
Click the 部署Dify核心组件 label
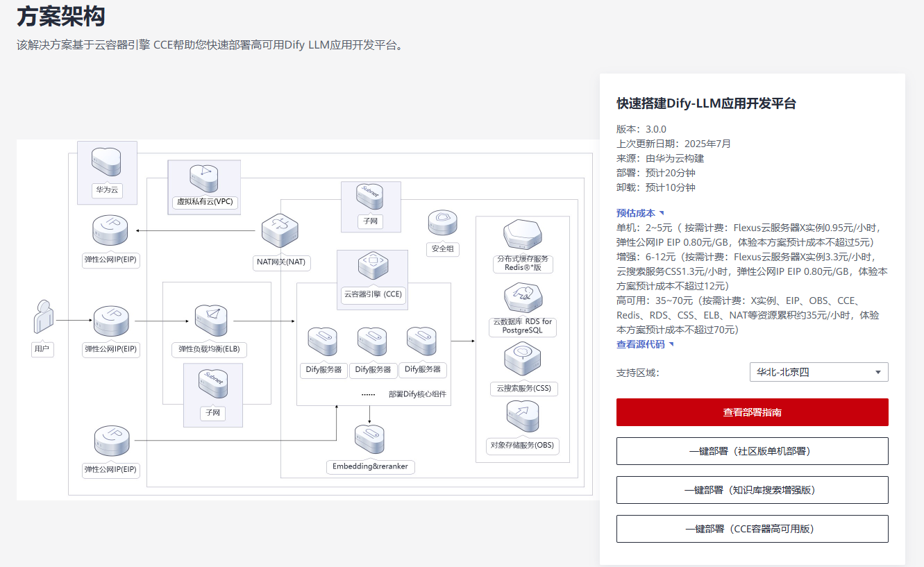417,394
